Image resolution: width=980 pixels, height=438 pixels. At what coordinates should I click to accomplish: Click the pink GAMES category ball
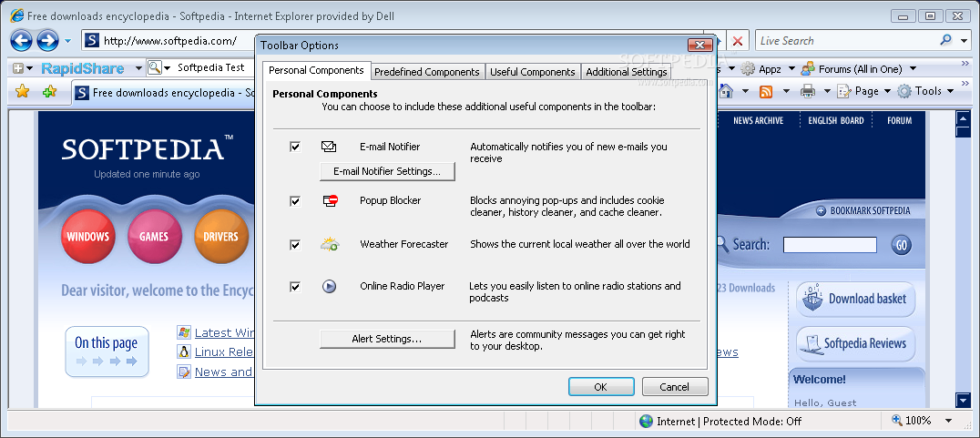pyautogui.click(x=154, y=236)
